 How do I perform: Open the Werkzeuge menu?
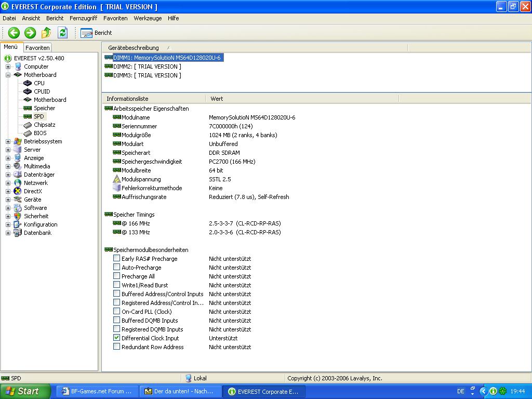(148, 18)
